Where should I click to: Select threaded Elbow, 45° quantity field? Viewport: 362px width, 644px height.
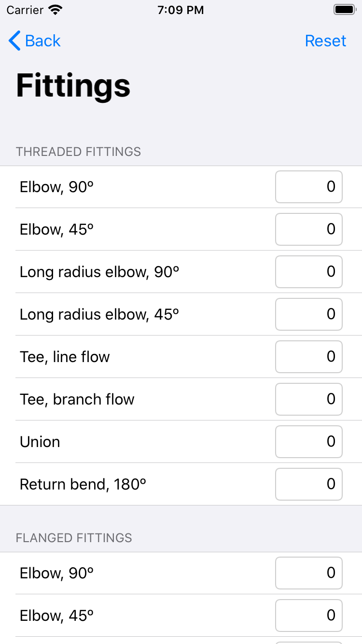pos(309,229)
